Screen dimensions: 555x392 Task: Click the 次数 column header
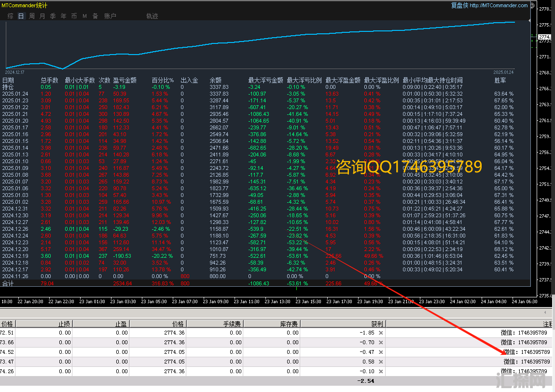pos(104,81)
